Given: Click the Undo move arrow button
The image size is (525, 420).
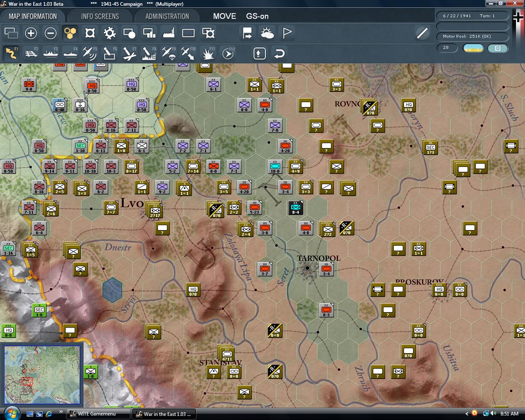Looking at the screenshot, I should [280, 53].
